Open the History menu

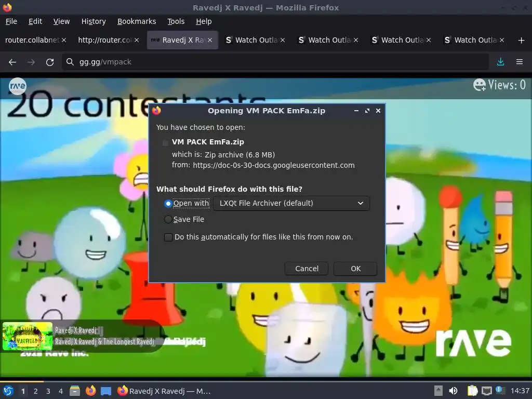coord(94,21)
